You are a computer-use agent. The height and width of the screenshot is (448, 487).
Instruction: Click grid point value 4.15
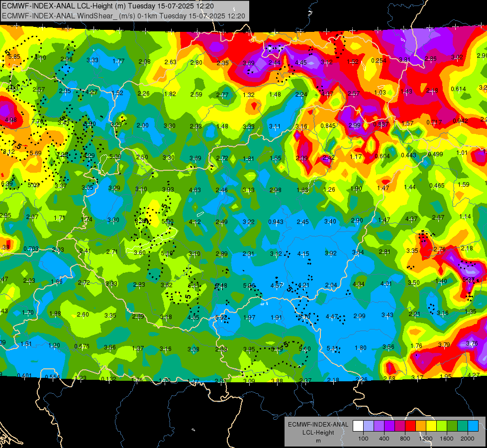[x=303, y=254]
